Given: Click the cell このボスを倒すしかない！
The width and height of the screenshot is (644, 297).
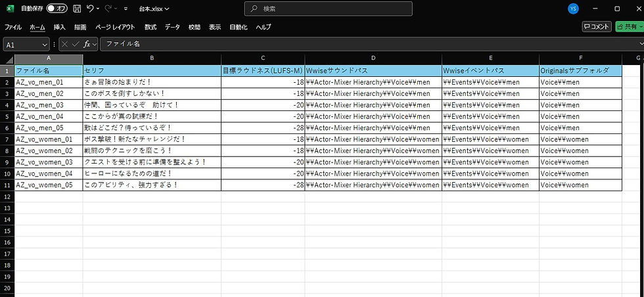Looking at the screenshot, I should (x=152, y=94).
